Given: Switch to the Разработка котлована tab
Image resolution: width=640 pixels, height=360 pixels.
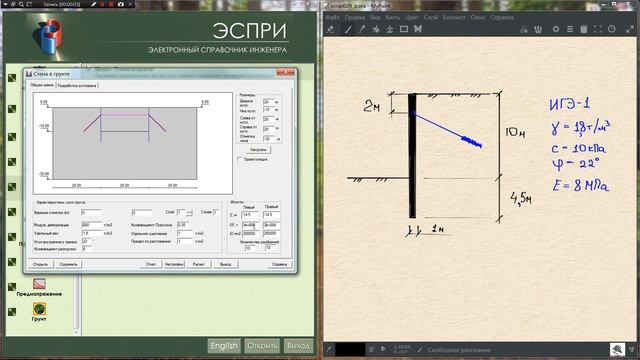Looking at the screenshot, I should point(77,85).
